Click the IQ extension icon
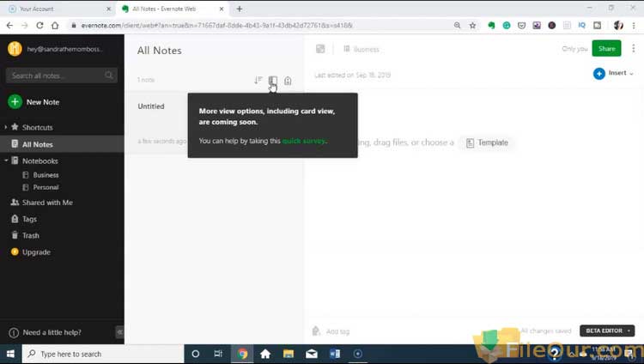This screenshot has width=644, height=364. click(x=581, y=26)
